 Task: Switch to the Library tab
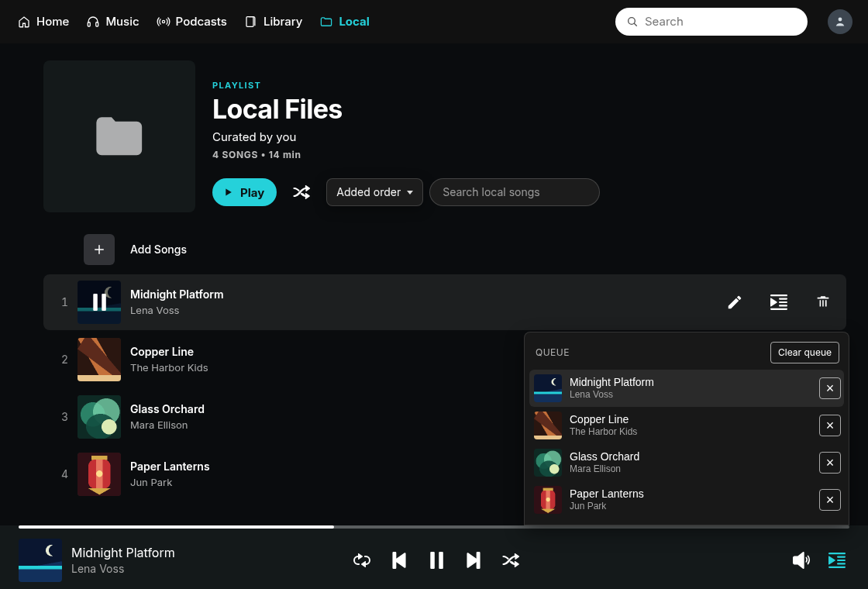[x=274, y=22]
